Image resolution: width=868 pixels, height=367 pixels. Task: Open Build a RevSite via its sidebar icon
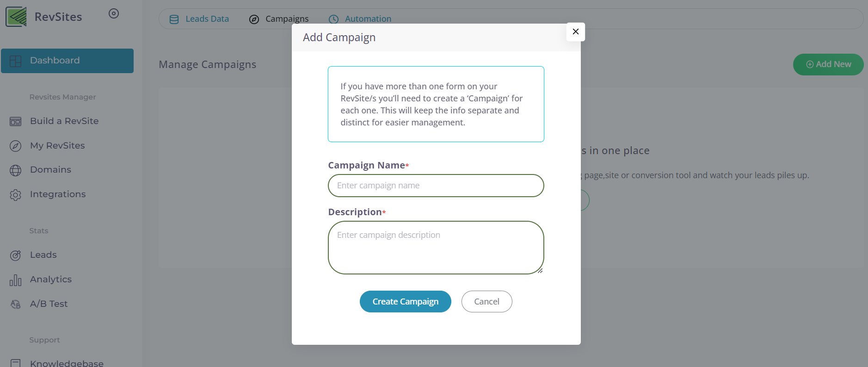(16, 121)
